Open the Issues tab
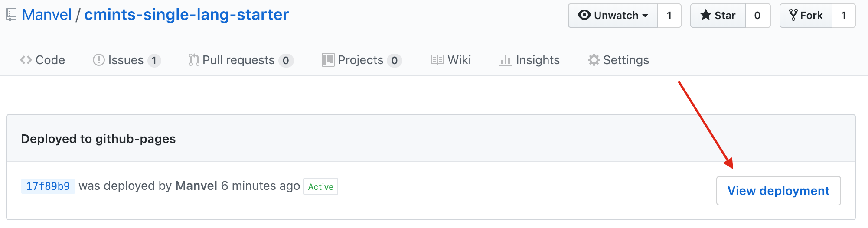 127,60
